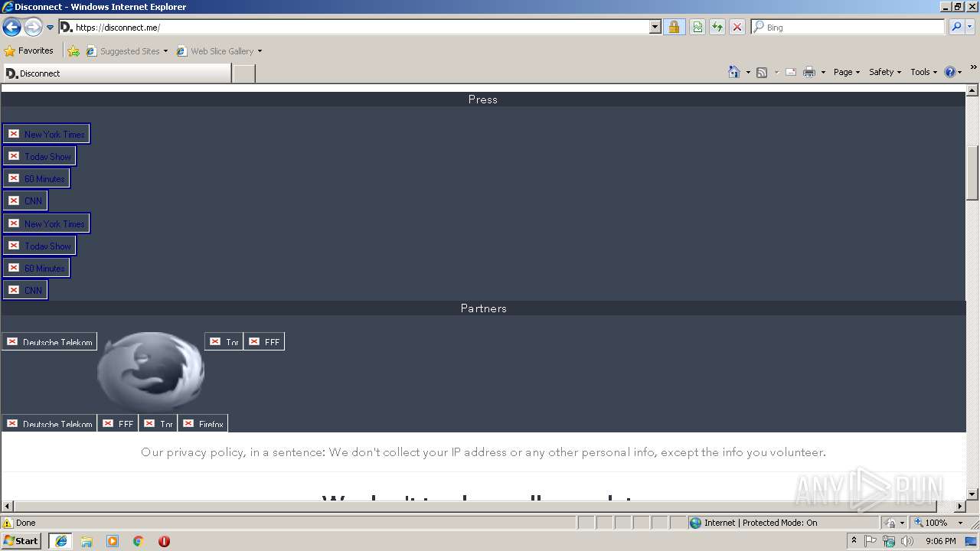Open the Safety menu
The height and width of the screenshot is (551, 980).
pos(885,72)
